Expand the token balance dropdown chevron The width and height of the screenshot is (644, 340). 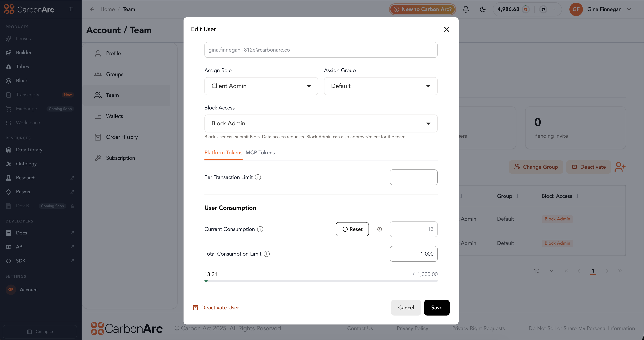554,9
